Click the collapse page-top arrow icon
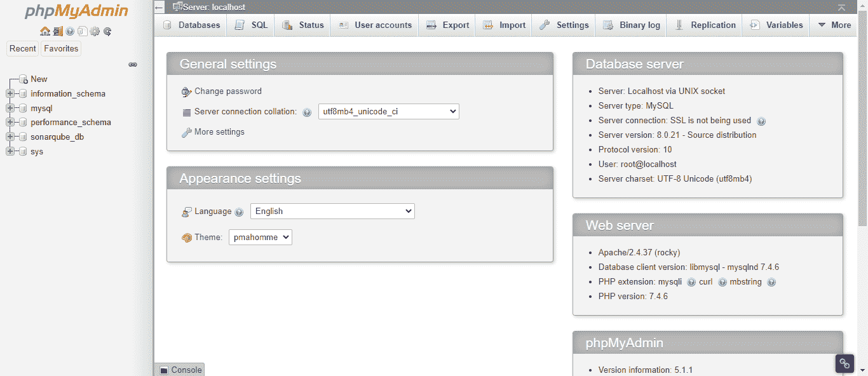Image resolution: width=868 pixels, height=376 pixels. point(841,8)
